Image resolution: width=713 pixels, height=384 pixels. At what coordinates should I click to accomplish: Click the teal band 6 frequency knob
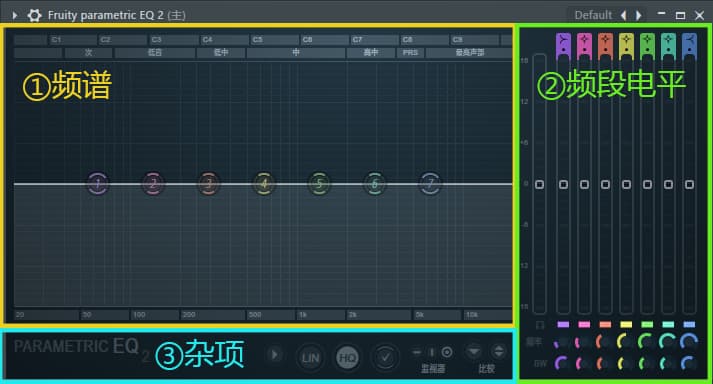[667, 342]
